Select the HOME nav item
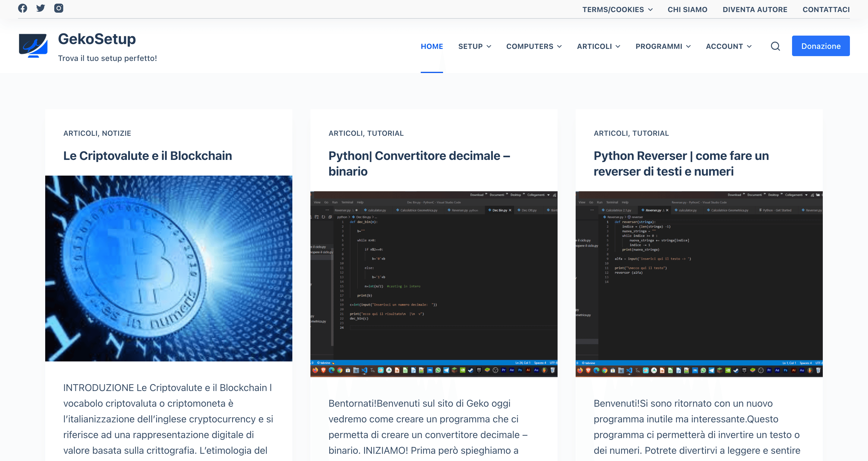The image size is (868, 461). point(432,46)
